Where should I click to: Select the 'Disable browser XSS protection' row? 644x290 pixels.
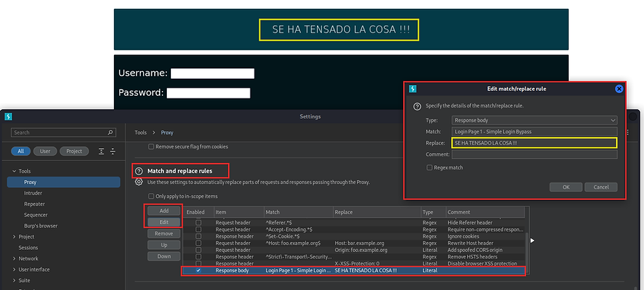point(354,264)
